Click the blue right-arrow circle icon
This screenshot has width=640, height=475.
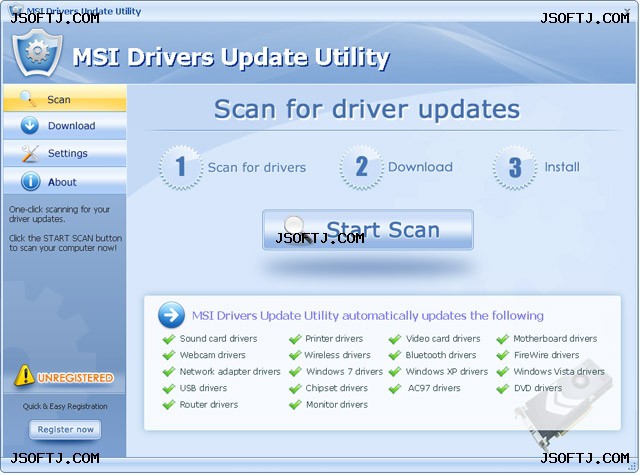[171, 315]
